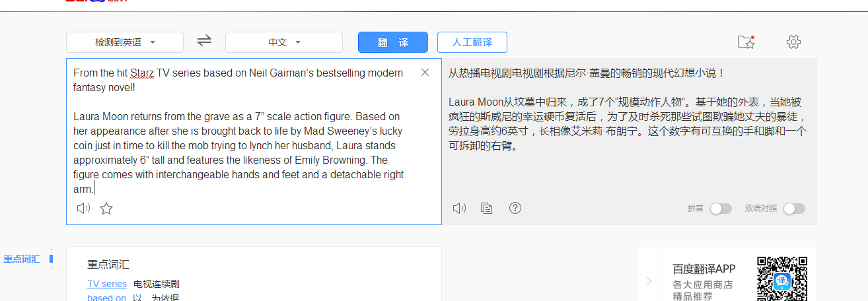Click the 翻译 button

coord(393,42)
